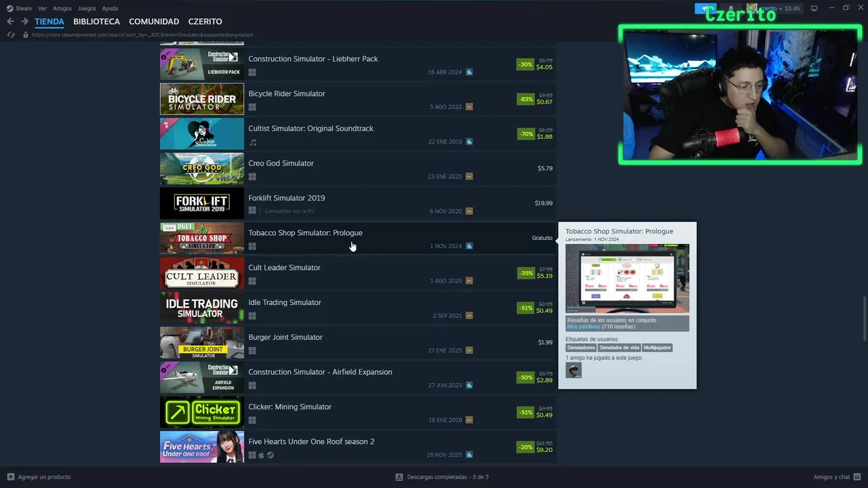
Task: Click Apple icon under Five Hearts Under One Roof
Action: click(x=262, y=455)
